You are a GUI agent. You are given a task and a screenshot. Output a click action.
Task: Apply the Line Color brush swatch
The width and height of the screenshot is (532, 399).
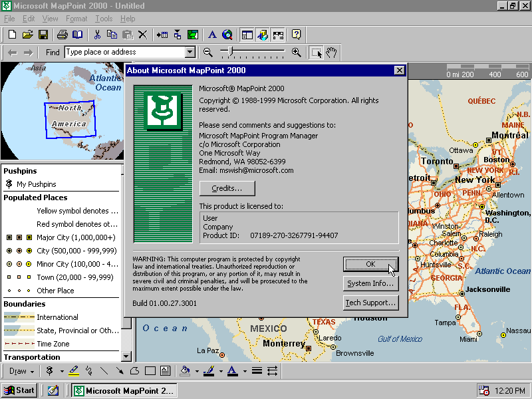[x=209, y=371]
